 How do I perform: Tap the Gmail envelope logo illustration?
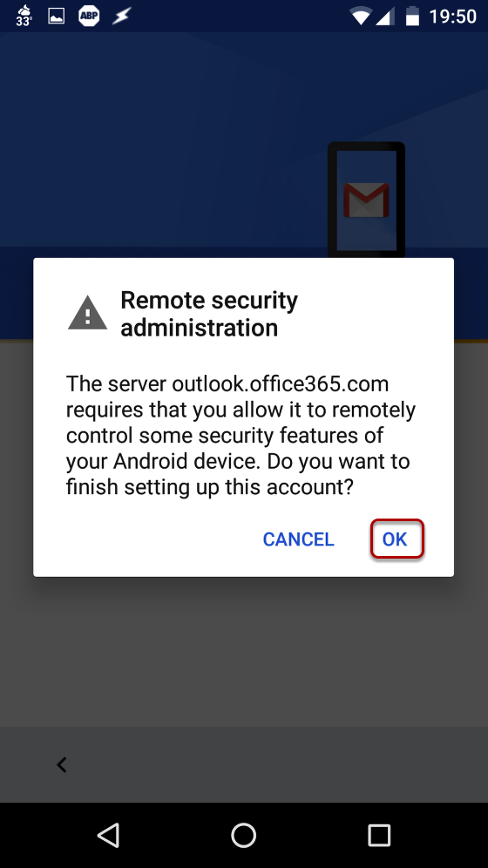(366, 200)
